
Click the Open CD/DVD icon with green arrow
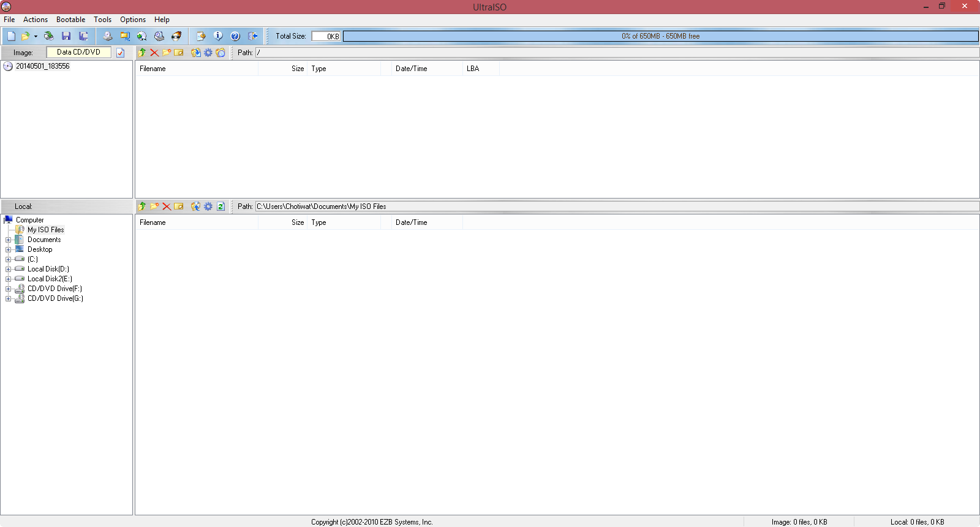click(48, 36)
